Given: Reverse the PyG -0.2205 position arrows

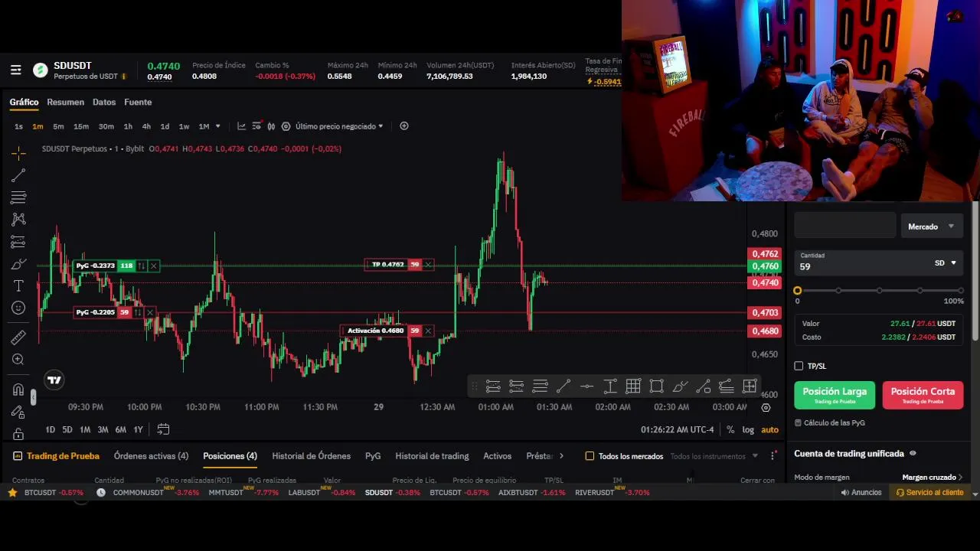Looking at the screenshot, I should coord(138,313).
